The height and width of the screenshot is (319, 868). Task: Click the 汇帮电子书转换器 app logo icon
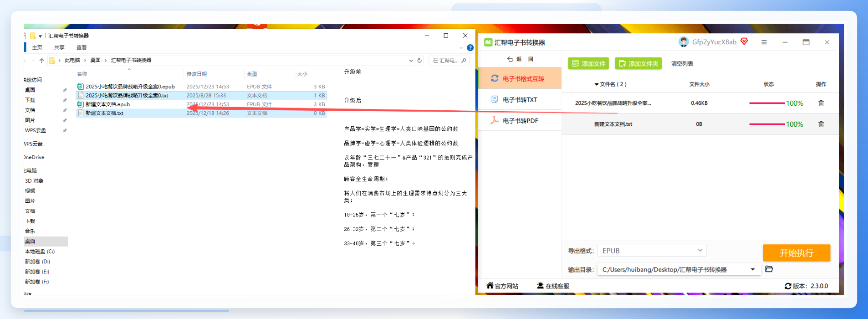pos(488,42)
